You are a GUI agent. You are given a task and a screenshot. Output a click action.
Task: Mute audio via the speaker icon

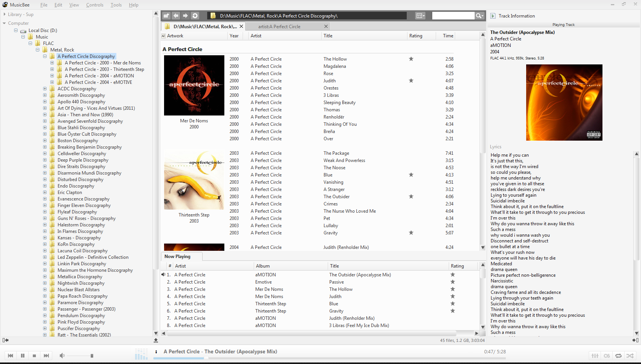[62, 356]
